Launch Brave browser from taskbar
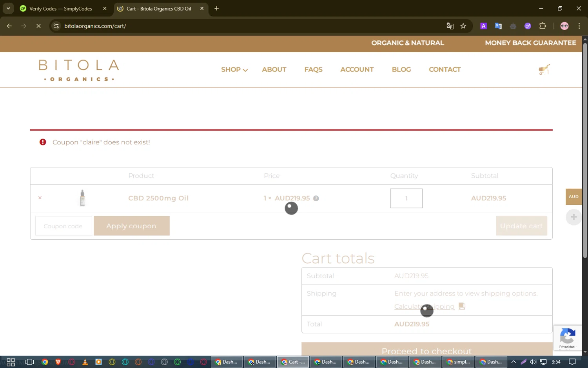 click(x=58, y=362)
